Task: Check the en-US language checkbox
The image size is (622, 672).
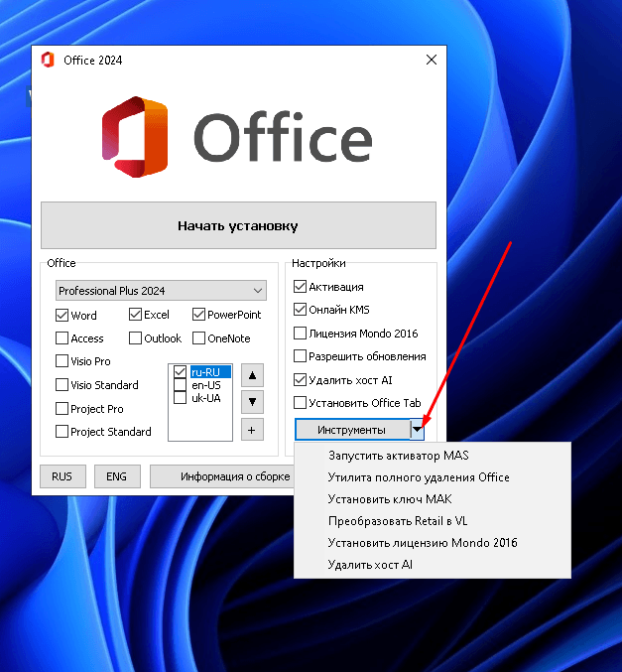Action: (180, 385)
